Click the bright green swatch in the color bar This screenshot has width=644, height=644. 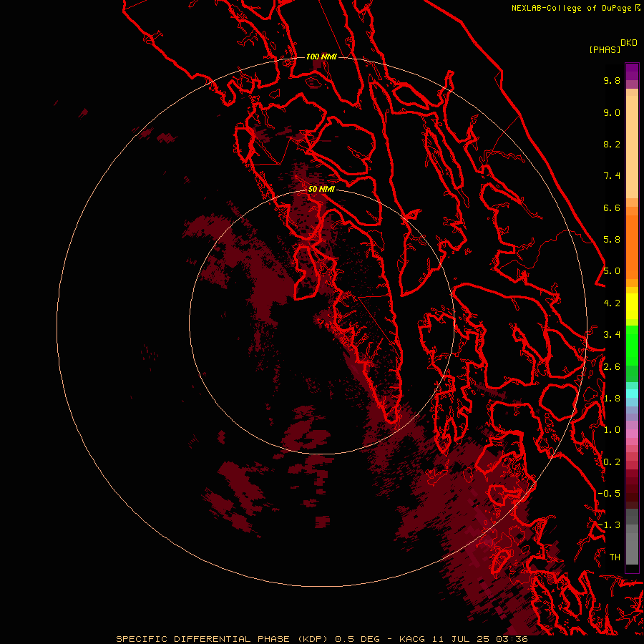[x=632, y=345]
